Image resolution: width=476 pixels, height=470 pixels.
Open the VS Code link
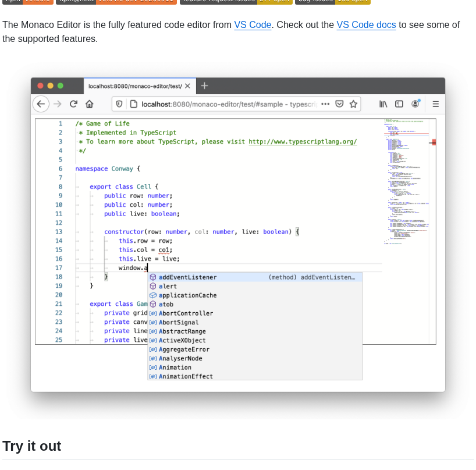tap(253, 24)
